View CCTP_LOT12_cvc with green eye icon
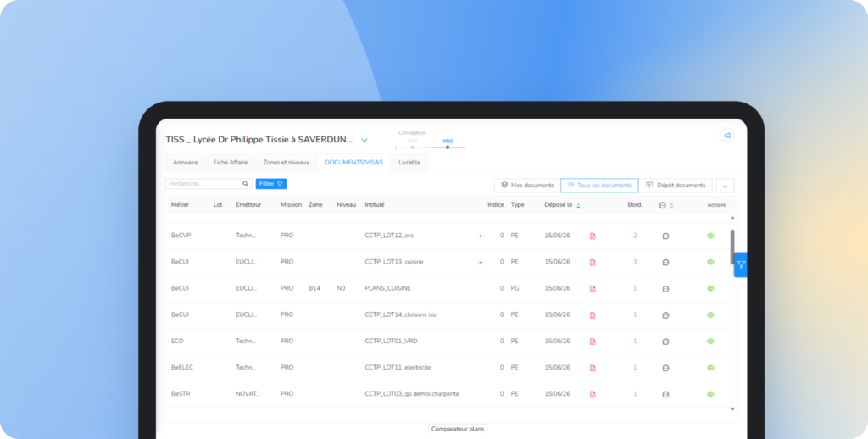The height and width of the screenshot is (439, 868). (x=711, y=236)
